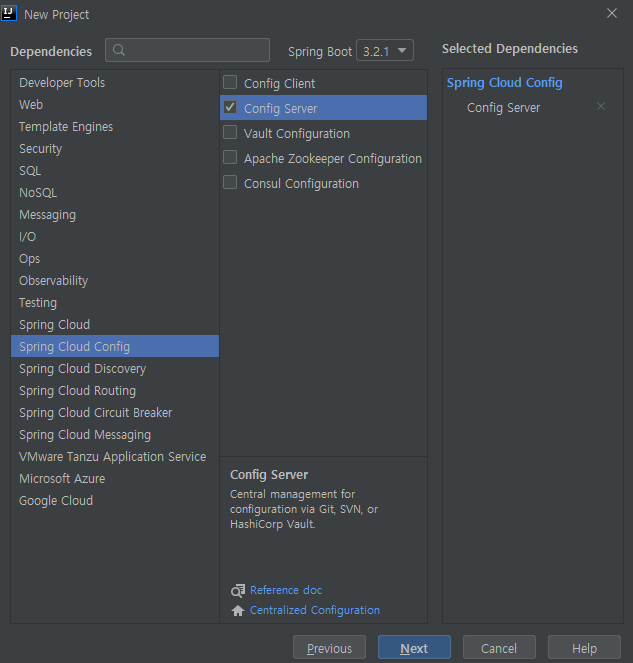
Task: Select the Microsoft Azure category
Action: (x=115, y=478)
